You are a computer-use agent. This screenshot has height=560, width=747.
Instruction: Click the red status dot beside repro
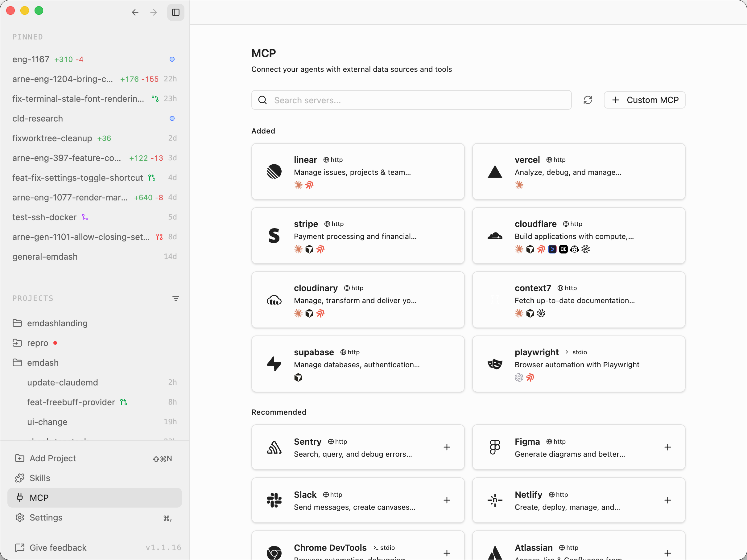[56, 343]
